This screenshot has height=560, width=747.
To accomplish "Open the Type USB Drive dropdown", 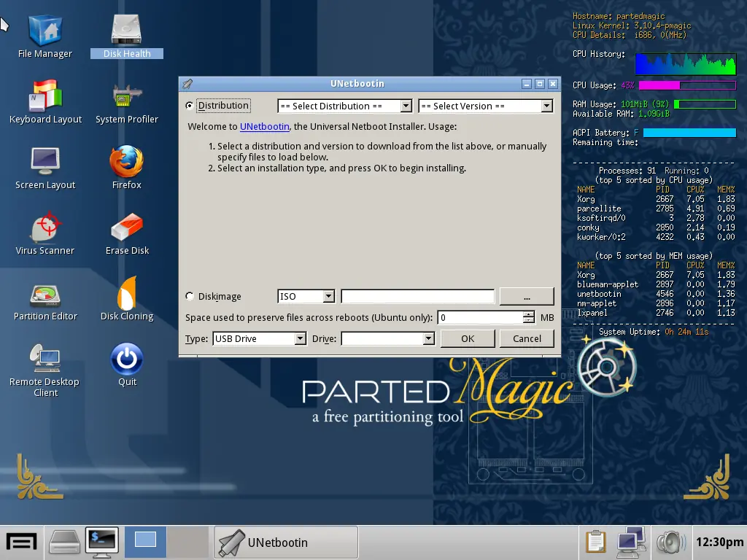I will 259,338.
